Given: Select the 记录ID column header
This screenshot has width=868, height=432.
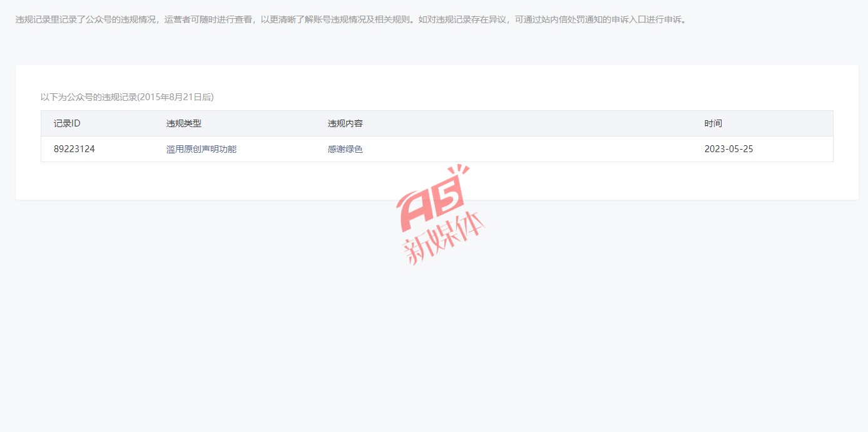Looking at the screenshot, I should (67, 123).
